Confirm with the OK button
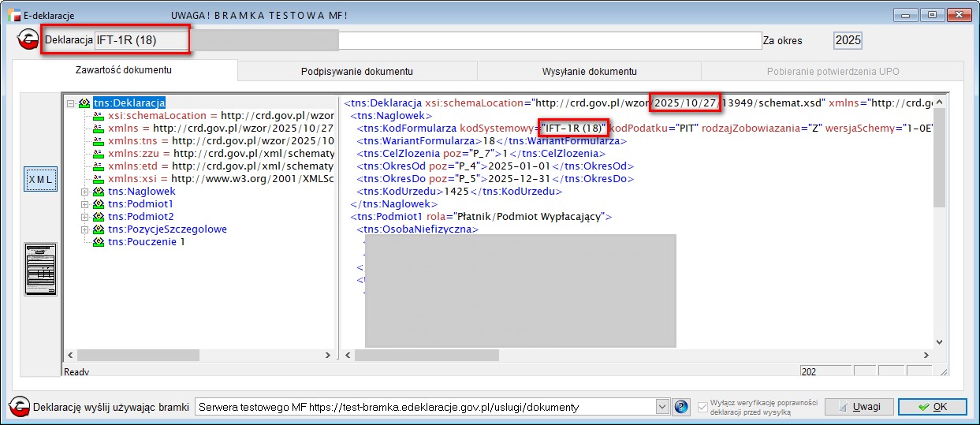 tap(931, 407)
